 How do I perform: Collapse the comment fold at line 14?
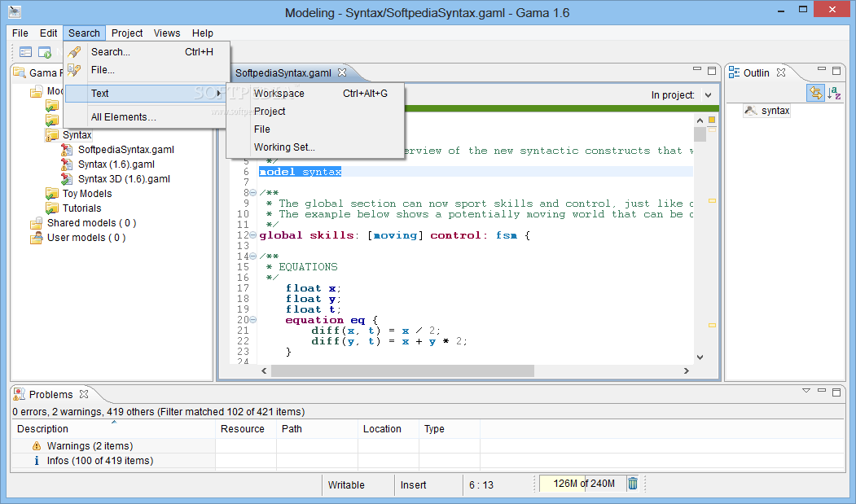(x=252, y=256)
